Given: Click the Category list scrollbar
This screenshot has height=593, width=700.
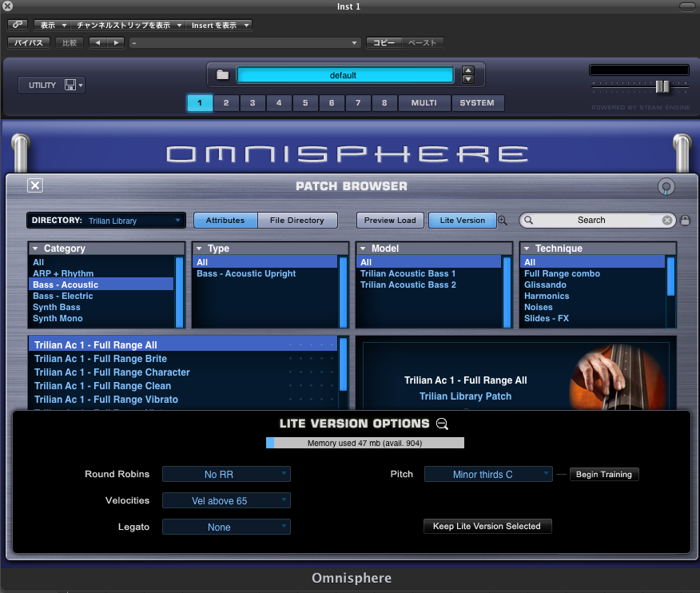Looking at the screenshot, I should click(180, 292).
